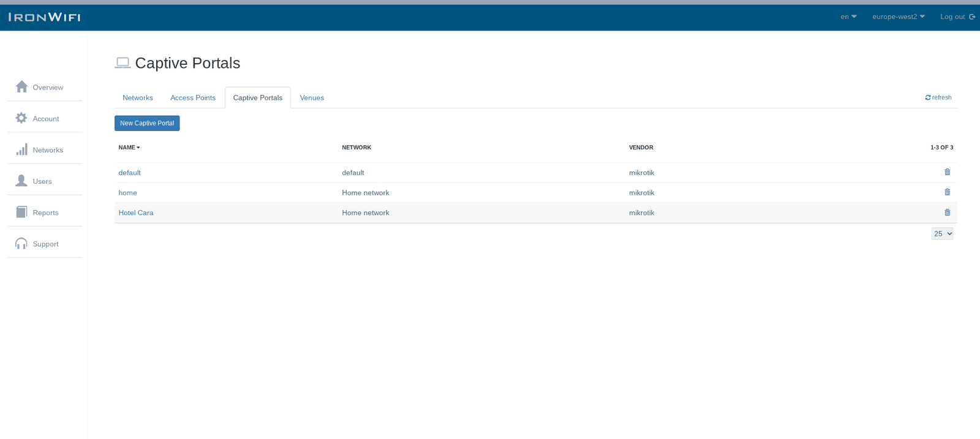This screenshot has height=439, width=980.
Task: Click the refresh link
Action: click(938, 97)
